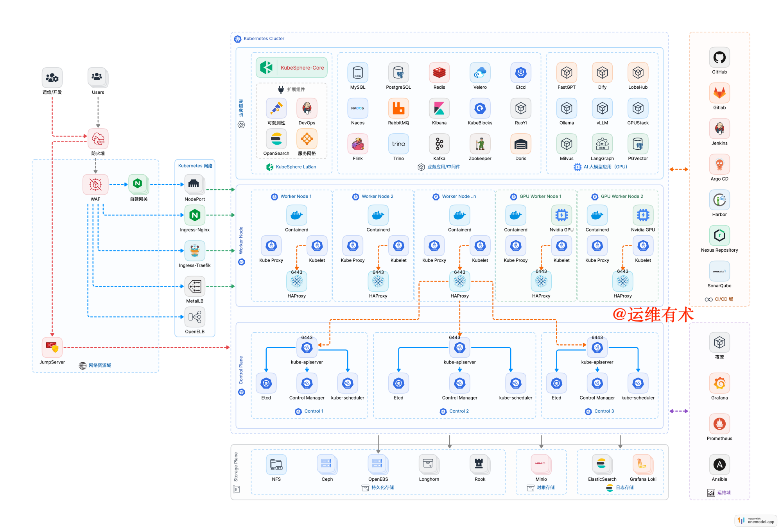Click the Grafana Loki icon
The height and width of the screenshot is (532, 782).
[643, 464]
